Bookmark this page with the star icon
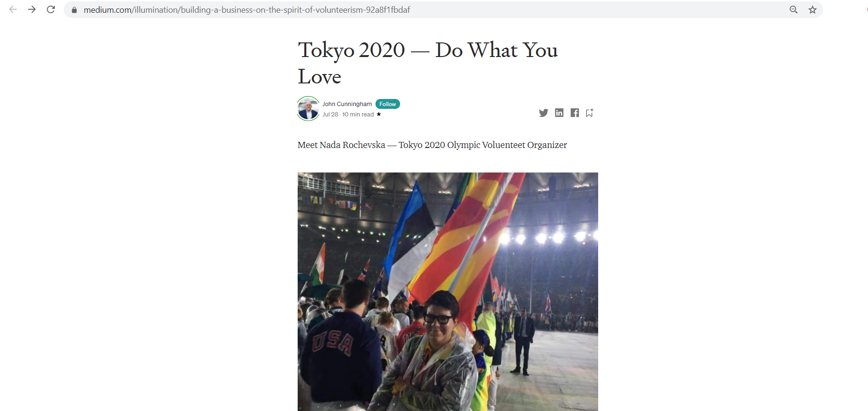Image resolution: width=868 pixels, height=411 pixels. pyautogui.click(x=812, y=9)
